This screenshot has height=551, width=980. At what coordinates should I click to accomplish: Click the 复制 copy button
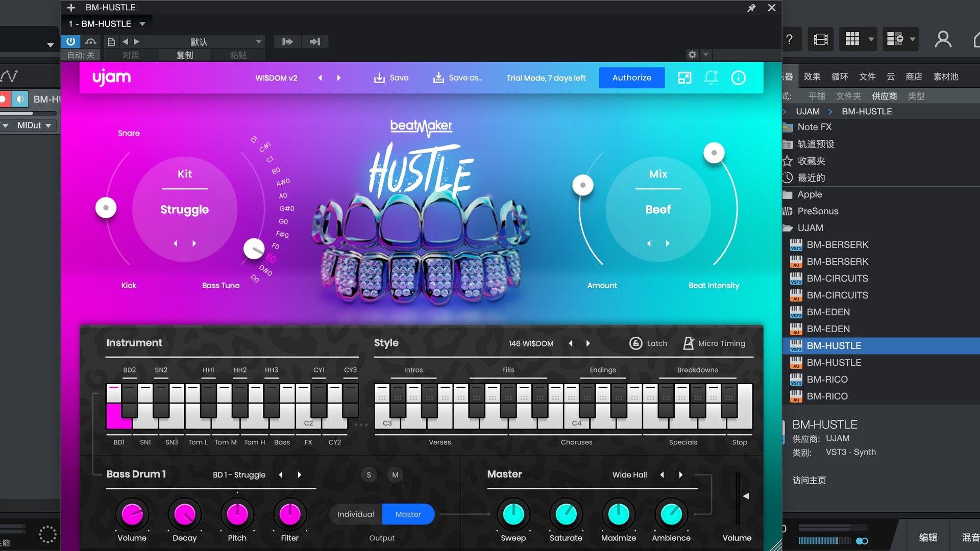(185, 55)
